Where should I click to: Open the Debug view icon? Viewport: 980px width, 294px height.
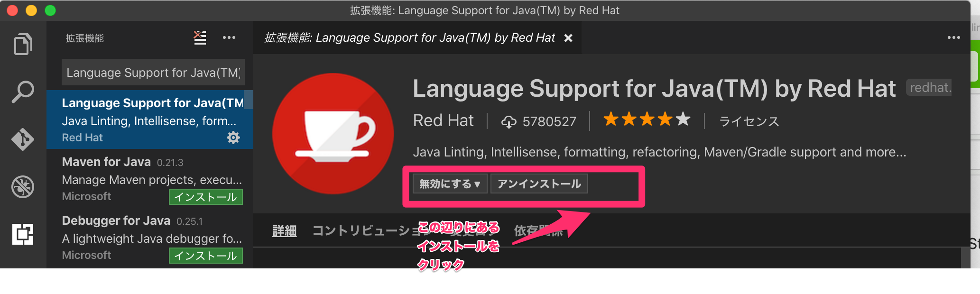coord(23,186)
